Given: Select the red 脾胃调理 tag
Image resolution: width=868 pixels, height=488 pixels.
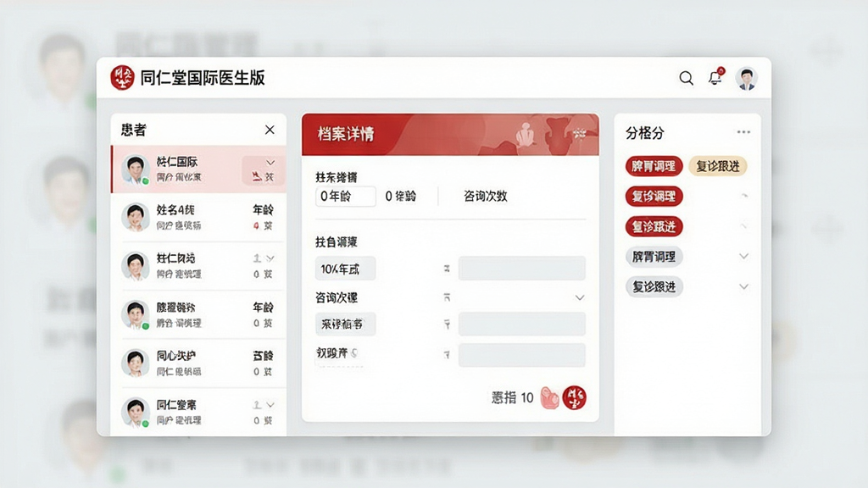Looking at the screenshot, I should pos(654,166).
